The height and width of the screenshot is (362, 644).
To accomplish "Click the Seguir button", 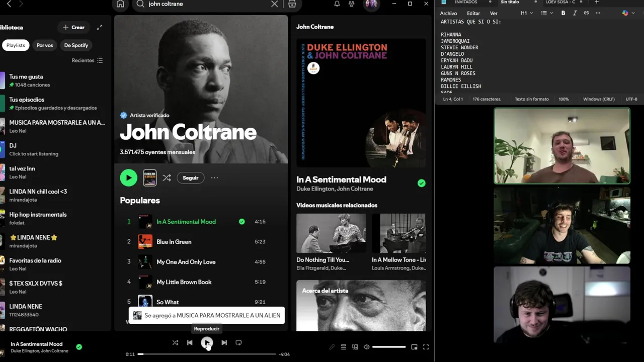I will coord(191,177).
